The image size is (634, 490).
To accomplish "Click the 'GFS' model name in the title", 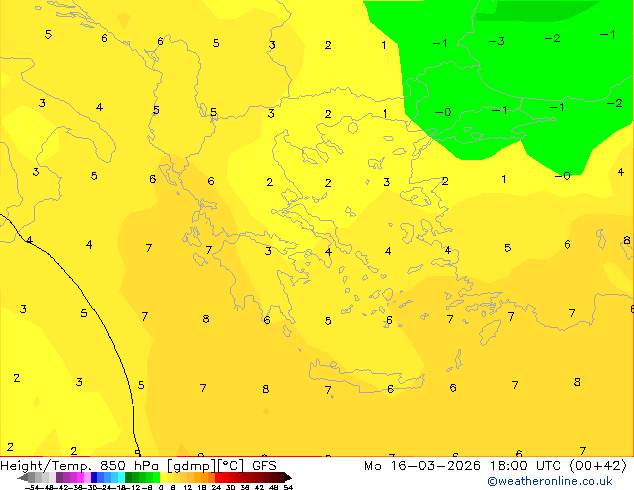I will point(264,466).
